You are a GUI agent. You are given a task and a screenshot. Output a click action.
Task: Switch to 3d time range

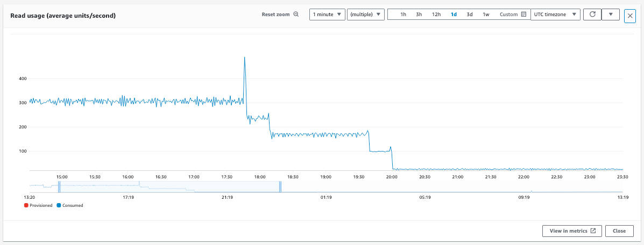tap(470, 15)
